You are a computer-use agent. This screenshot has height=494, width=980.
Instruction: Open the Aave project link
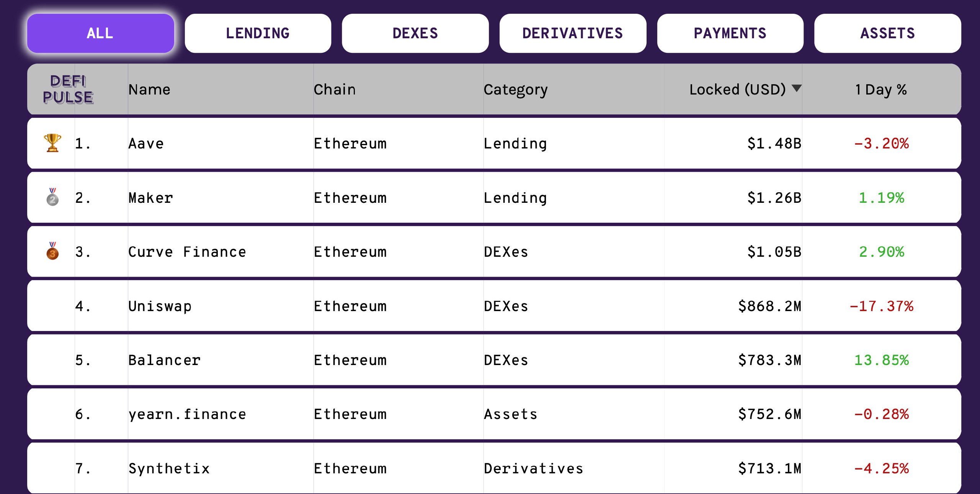146,143
